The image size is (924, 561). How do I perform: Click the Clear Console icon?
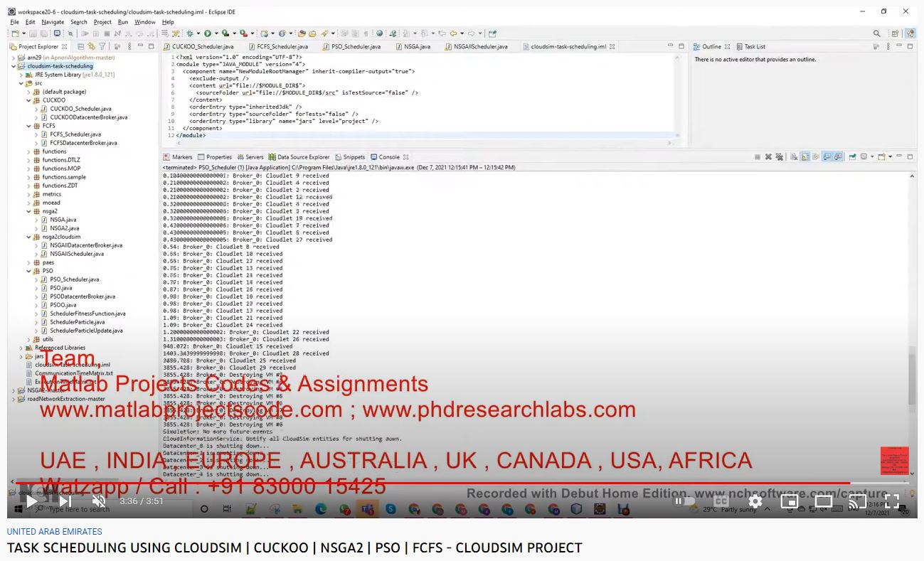coord(792,157)
